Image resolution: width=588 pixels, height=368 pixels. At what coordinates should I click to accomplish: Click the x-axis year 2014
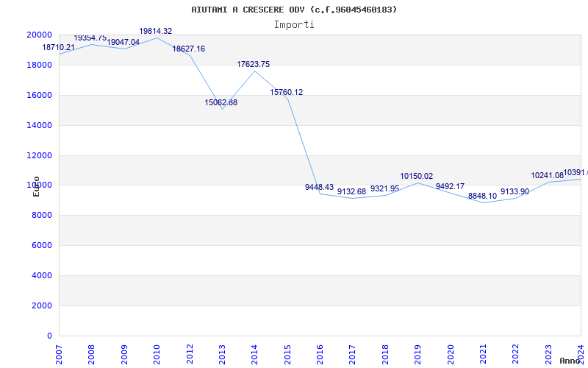(255, 354)
